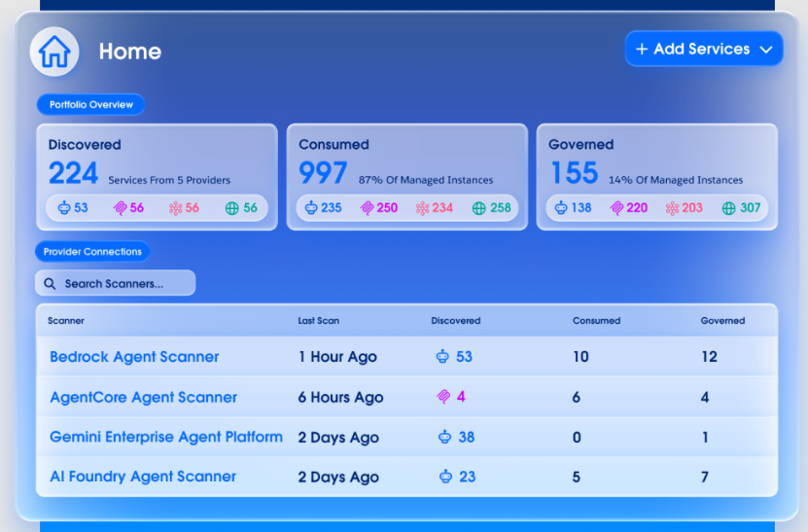Screen dimensions: 808x532
Task: Click governed value 7 in AI Foundry row
Action: [x=704, y=477]
